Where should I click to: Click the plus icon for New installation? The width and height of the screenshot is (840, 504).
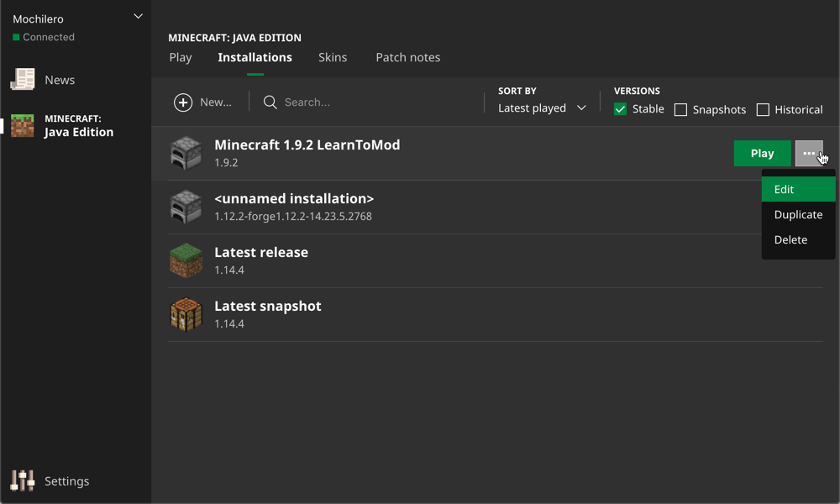point(183,102)
